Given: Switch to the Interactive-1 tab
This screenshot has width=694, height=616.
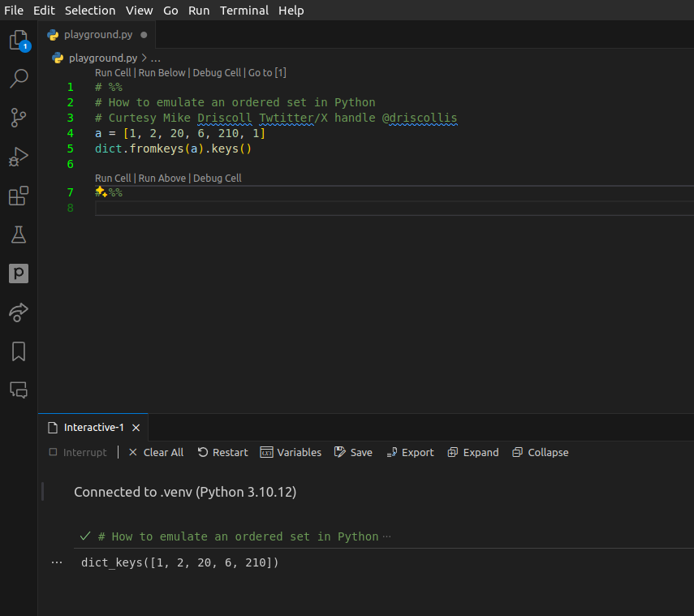Looking at the screenshot, I should pyautogui.click(x=94, y=426).
